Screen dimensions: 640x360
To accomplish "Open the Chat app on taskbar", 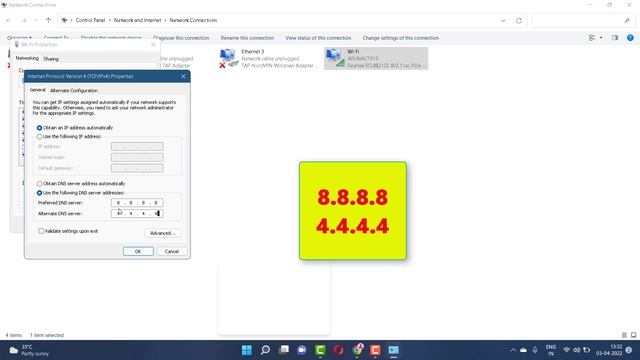I will pyautogui.click(x=302, y=350).
